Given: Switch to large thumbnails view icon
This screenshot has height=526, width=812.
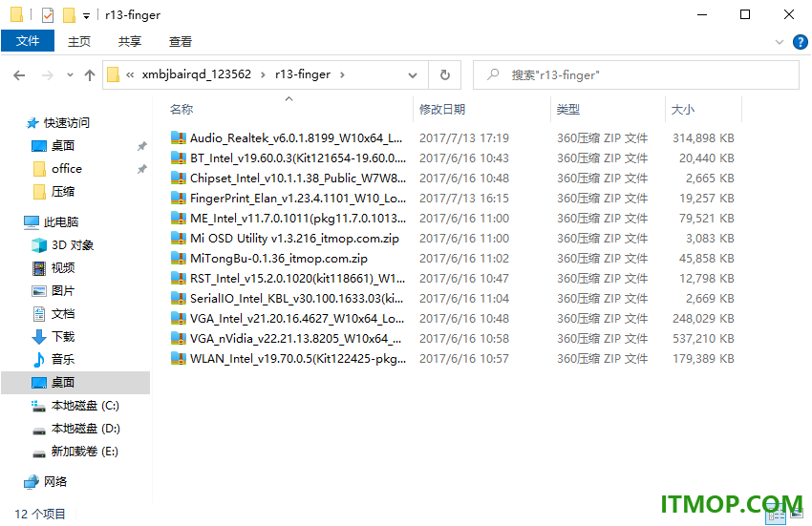Looking at the screenshot, I should point(798,513).
